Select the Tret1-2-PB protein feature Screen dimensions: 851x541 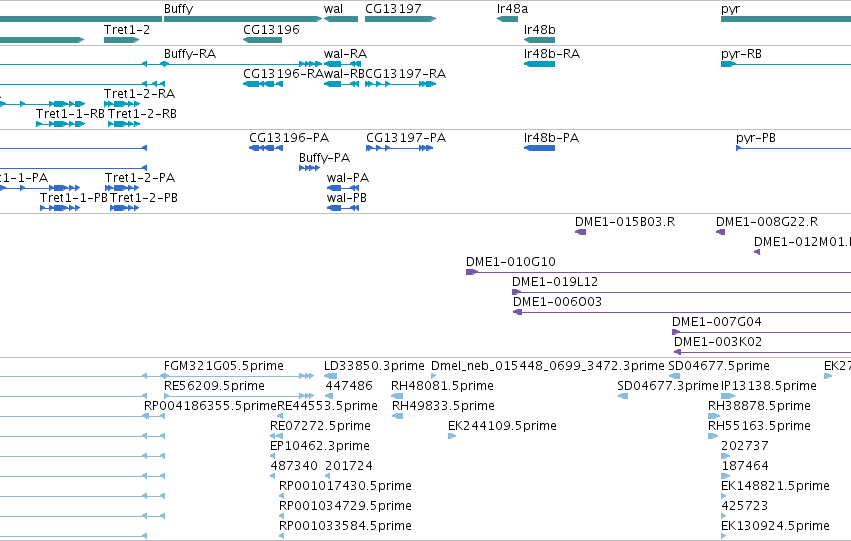124,208
